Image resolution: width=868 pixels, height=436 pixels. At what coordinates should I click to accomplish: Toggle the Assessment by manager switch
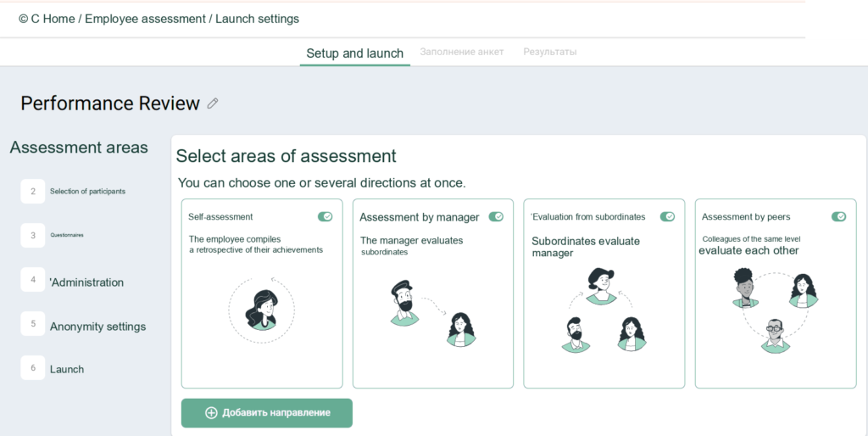pos(496,216)
